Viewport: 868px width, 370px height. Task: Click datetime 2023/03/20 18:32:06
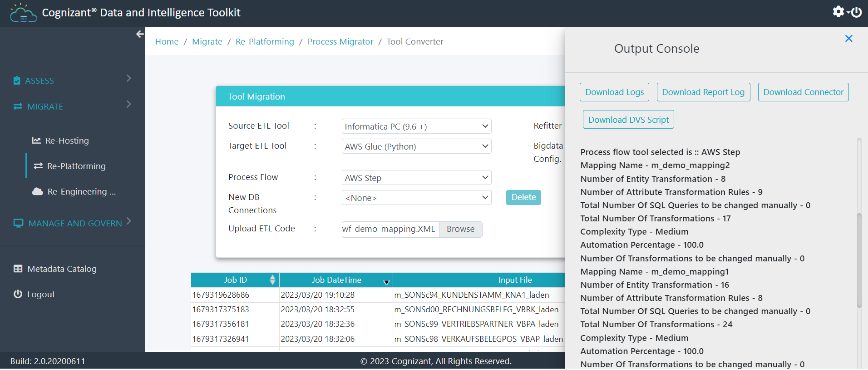pos(318,339)
